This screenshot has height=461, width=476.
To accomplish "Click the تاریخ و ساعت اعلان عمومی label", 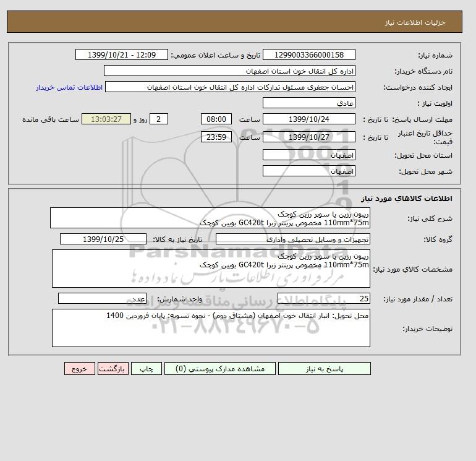I will tap(216, 55).
